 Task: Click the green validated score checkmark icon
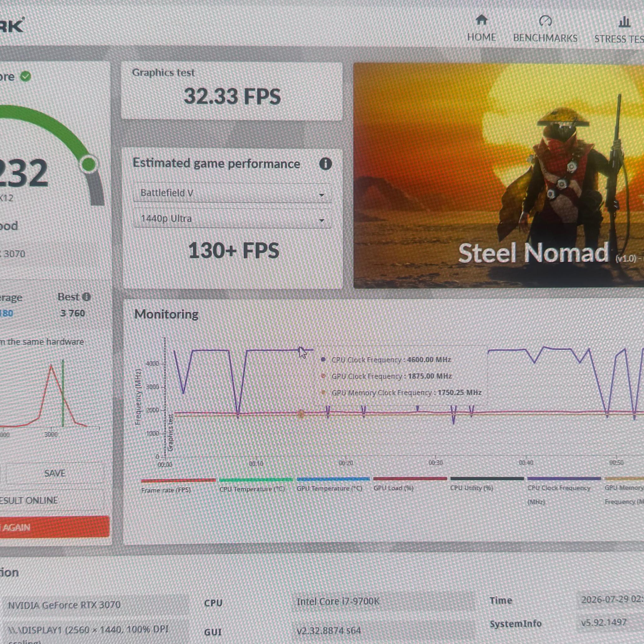click(x=26, y=77)
